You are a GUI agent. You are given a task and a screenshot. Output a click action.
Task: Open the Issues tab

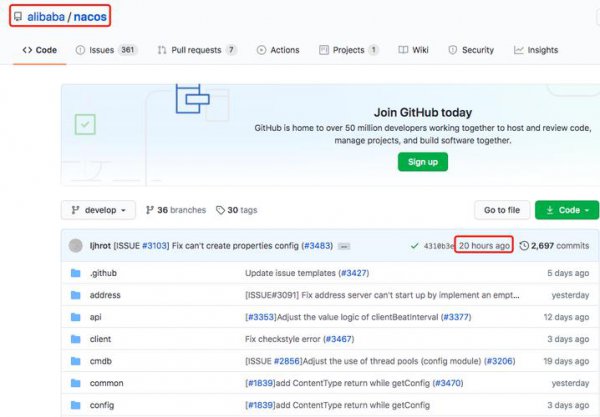[106, 50]
